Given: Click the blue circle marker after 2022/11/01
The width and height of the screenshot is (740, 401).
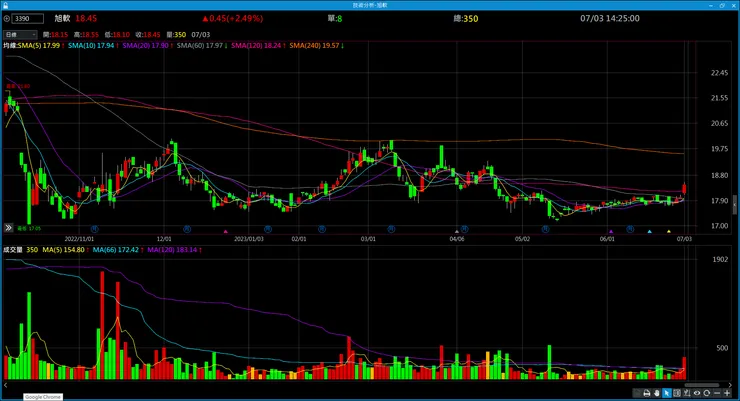Looking at the screenshot, I should (94, 229).
